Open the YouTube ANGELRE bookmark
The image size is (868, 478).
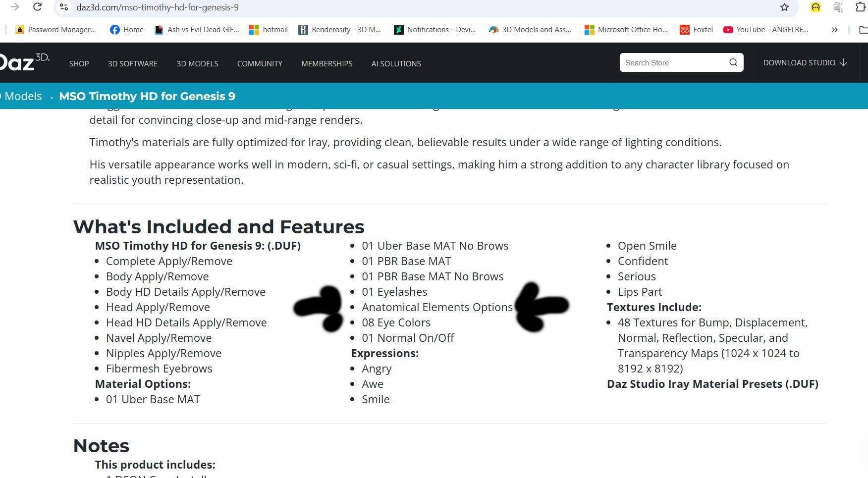tap(765, 30)
